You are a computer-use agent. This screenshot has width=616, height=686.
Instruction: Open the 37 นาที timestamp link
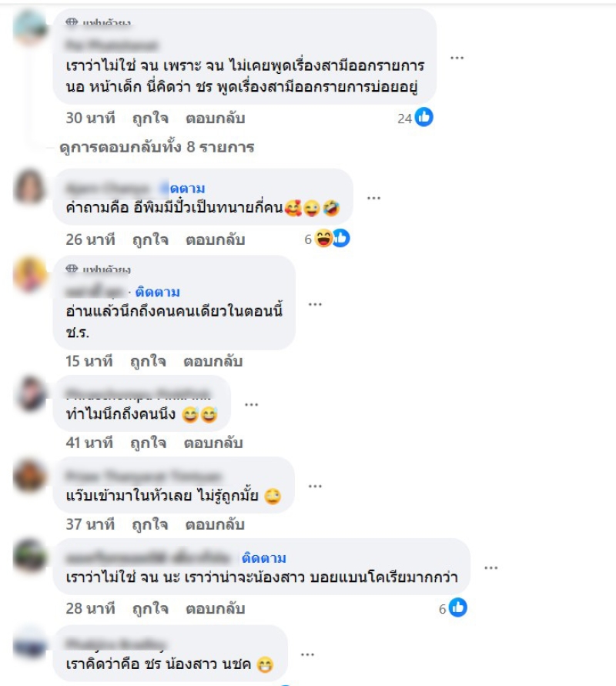(90, 524)
